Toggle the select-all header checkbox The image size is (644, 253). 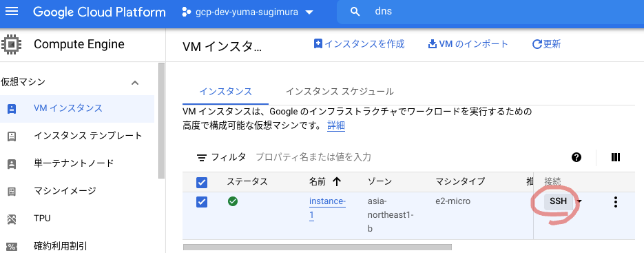(202, 182)
